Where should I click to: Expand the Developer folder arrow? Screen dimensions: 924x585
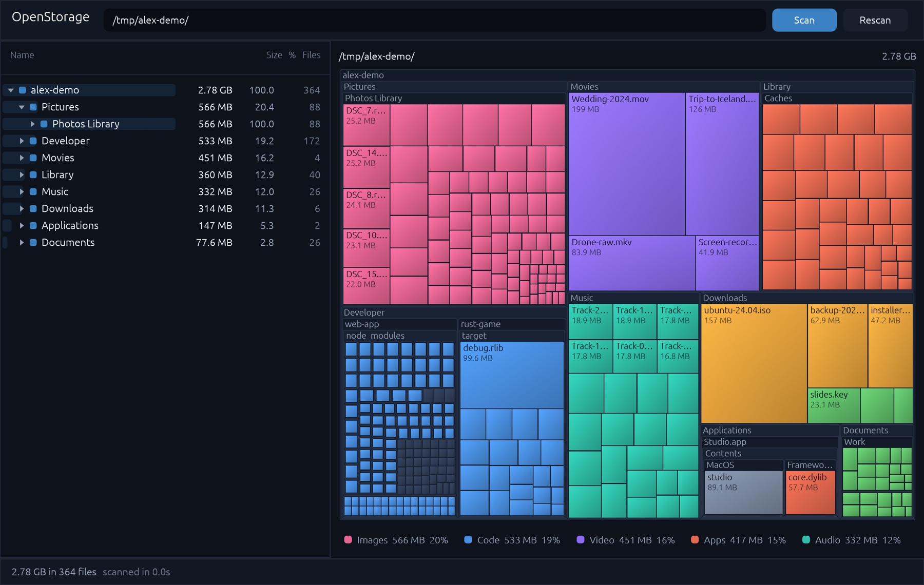tap(22, 141)
